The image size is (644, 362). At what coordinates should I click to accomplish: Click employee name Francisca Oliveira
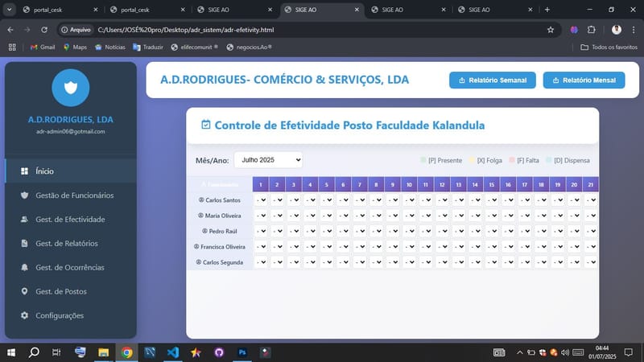pos(223,247)
